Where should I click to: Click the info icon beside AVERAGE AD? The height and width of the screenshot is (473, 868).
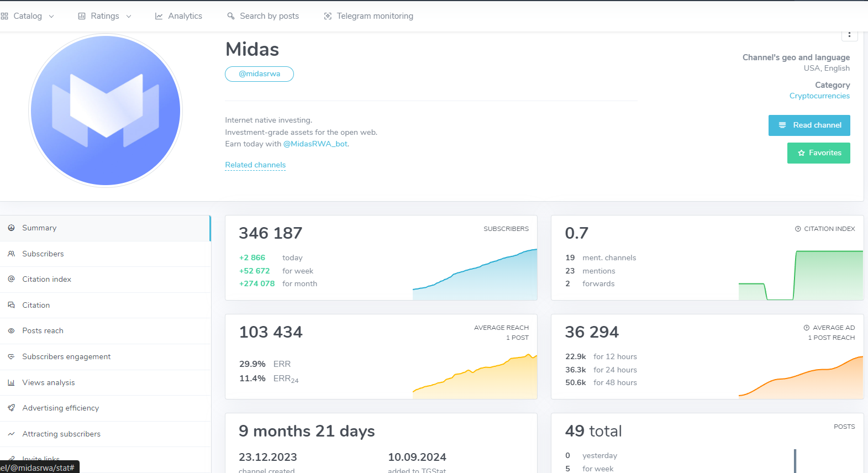click(807, 328)
